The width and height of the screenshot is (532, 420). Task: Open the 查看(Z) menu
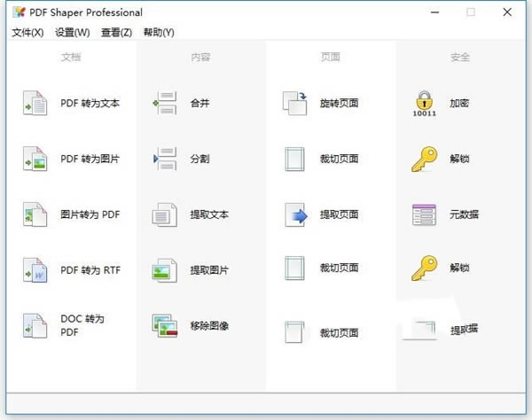pyautogui.click(x=117, y=33)
